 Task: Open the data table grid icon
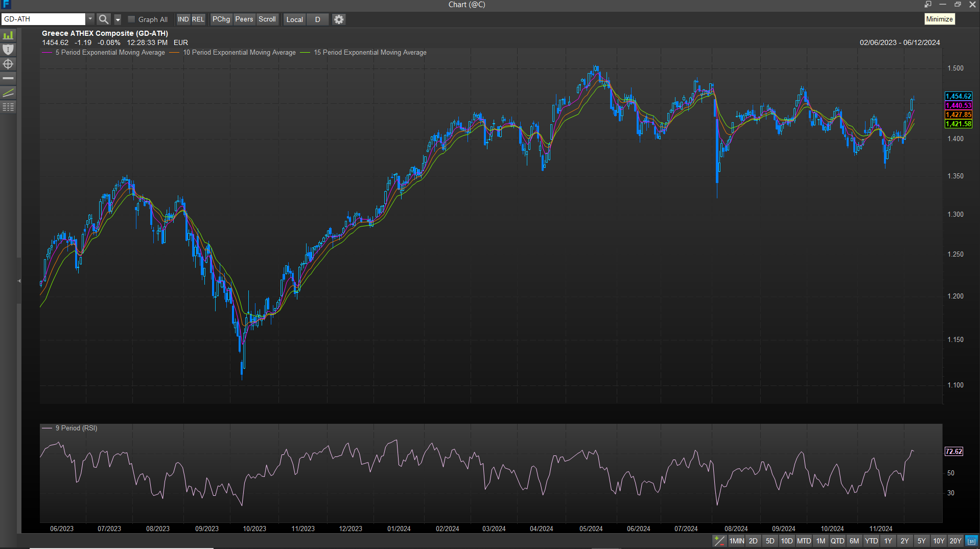pyautogui.click(x=8, y=107)
